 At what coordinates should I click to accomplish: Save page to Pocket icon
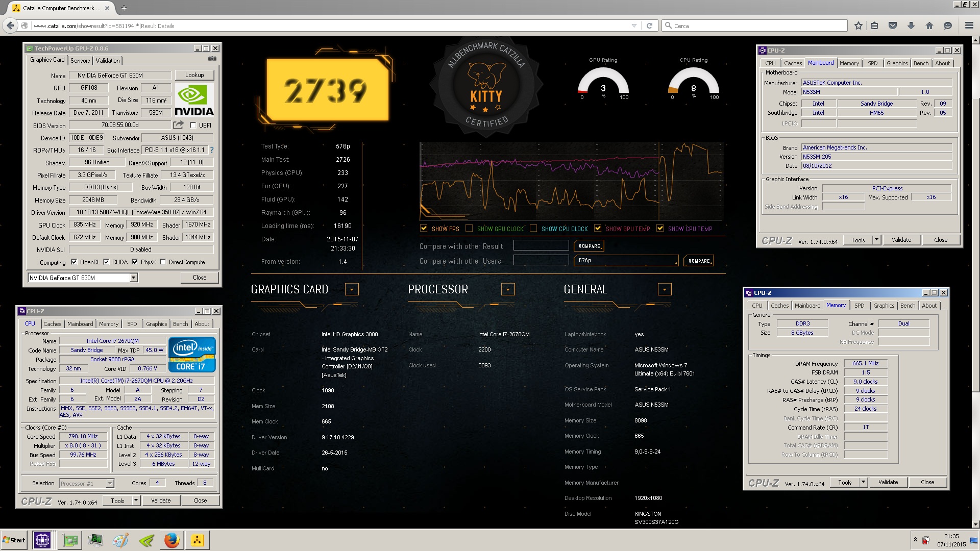tap(893, 26)
